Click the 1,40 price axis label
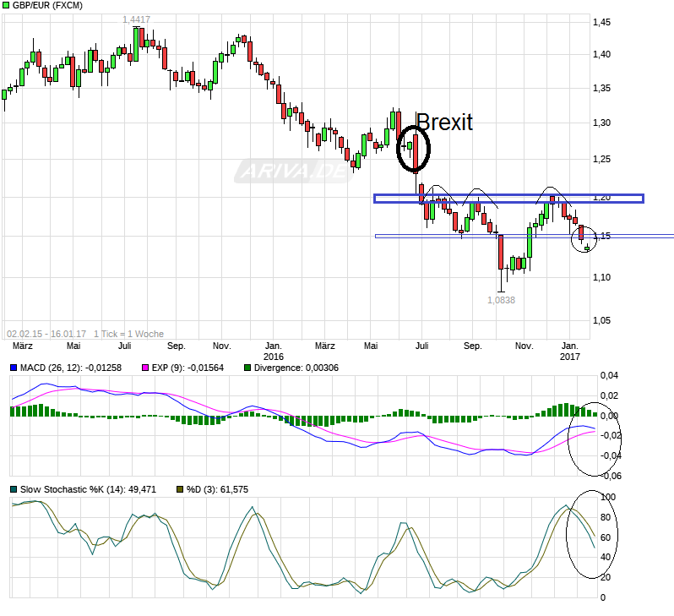This screenshot has height=616, width=674. click(601, 55)
